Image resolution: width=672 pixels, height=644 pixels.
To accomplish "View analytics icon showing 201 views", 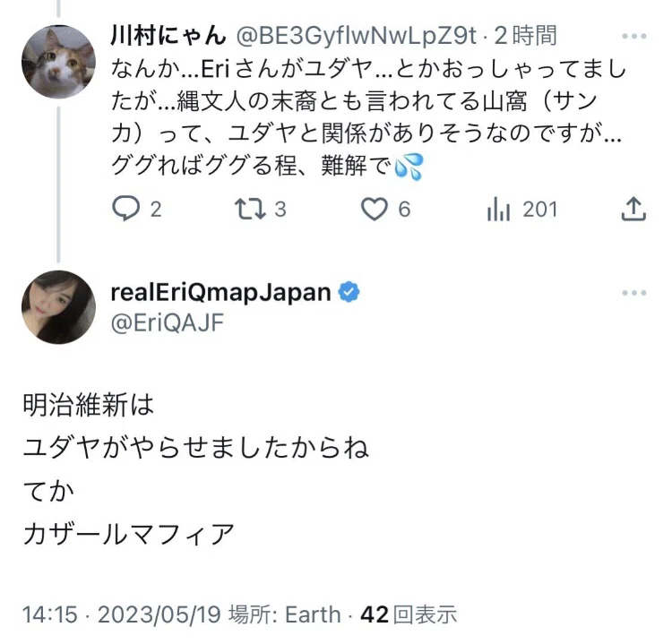I will coord(498,209).
